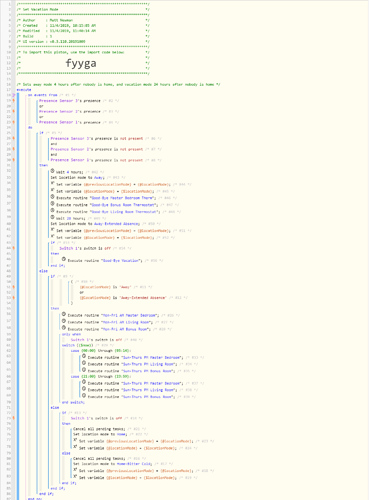Click the lightning bolt beside "Away-Extended Absence" comparison
This screenshot has height=500, width=370.
[x=14, y=298]
